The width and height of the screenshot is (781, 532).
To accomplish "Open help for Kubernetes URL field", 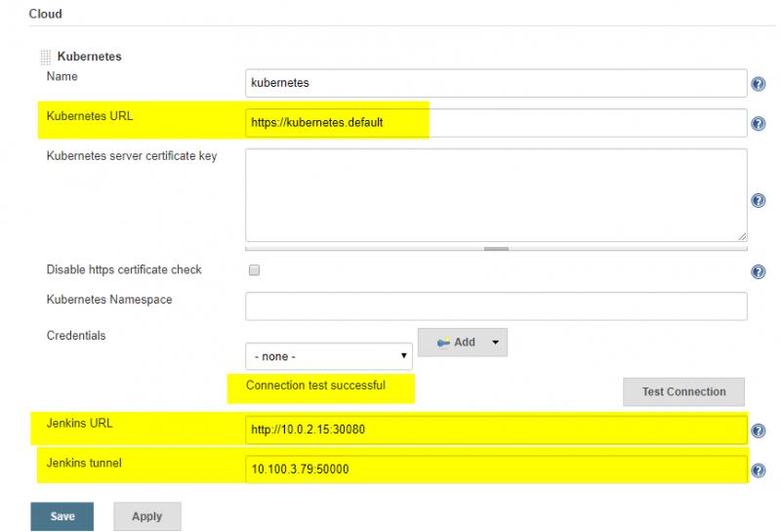I will coord(759,123).
